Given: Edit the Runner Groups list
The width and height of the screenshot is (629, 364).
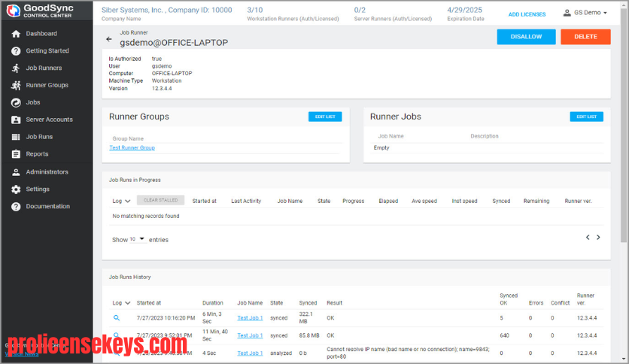Looking at the screenshot, I should tap(325, 117).
